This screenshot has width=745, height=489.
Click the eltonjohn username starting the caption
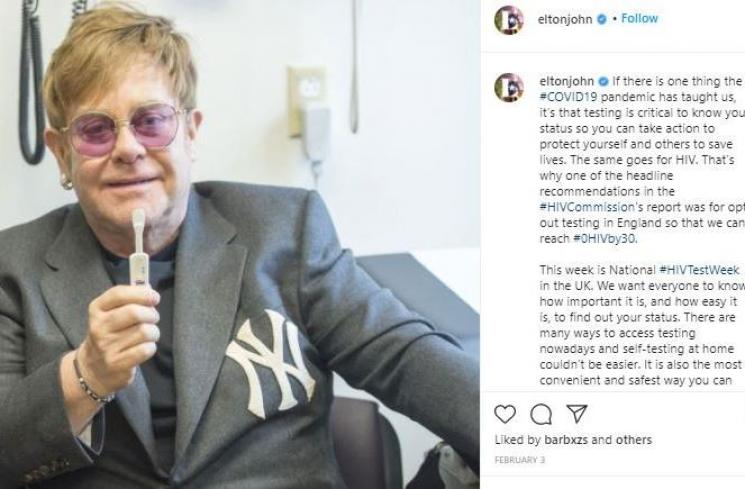567,80
